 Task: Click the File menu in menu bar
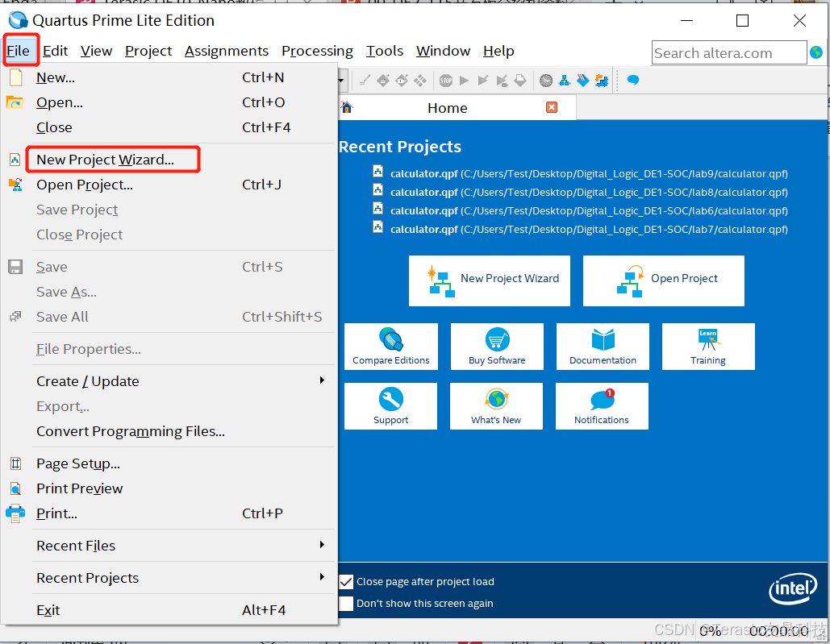(18, 51)
